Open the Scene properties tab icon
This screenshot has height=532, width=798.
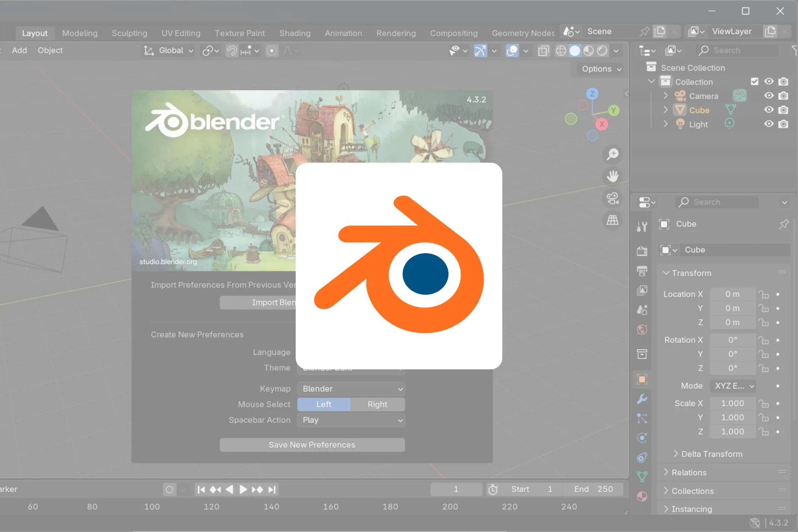pyautogui.click(x=642, y=310)
